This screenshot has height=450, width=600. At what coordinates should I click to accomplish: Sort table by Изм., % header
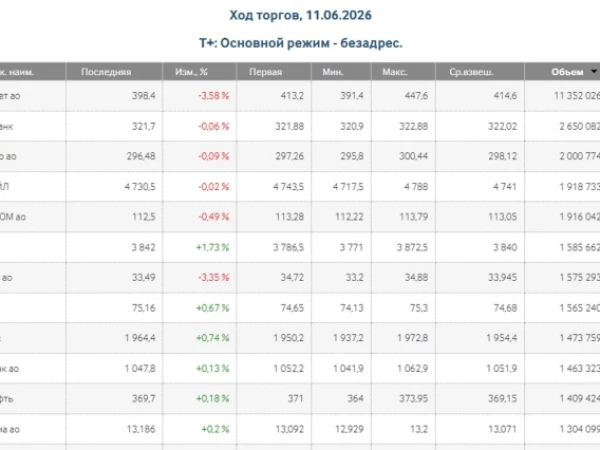(191, 72)
